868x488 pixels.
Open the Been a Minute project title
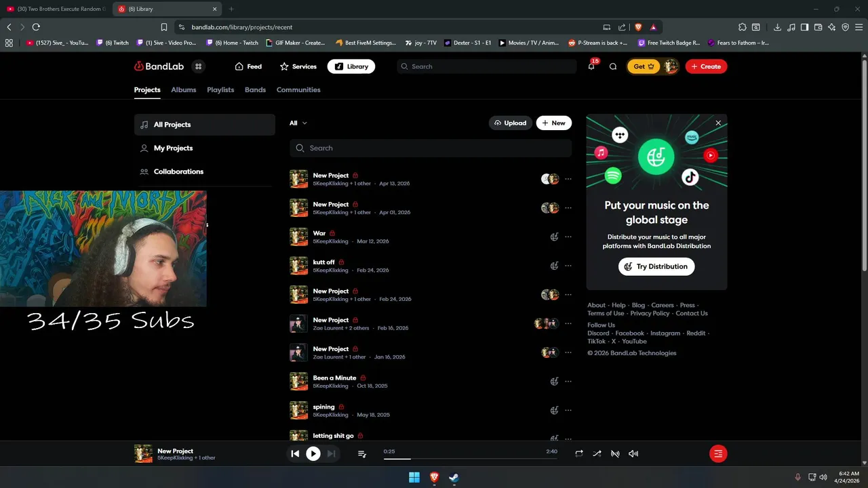pos(334,378)
